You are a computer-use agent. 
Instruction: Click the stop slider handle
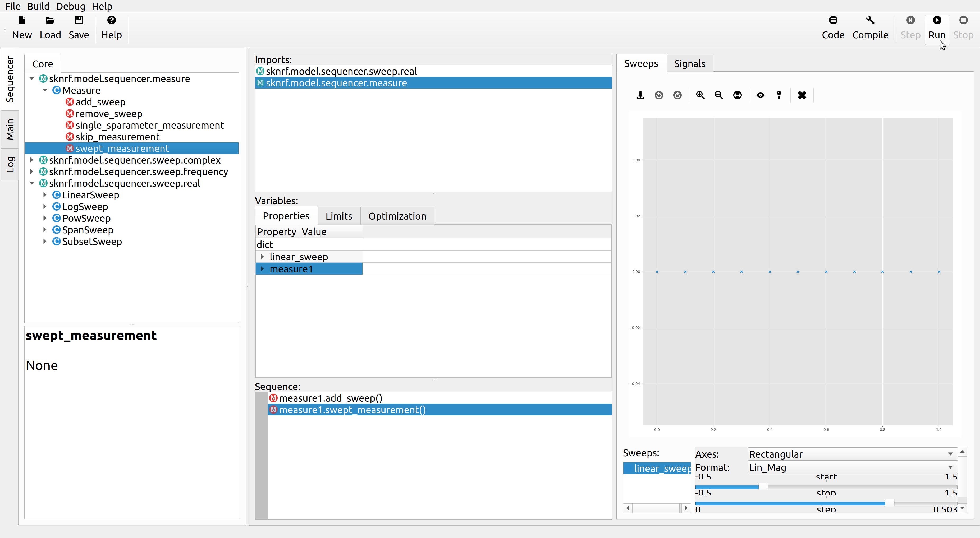890,503
